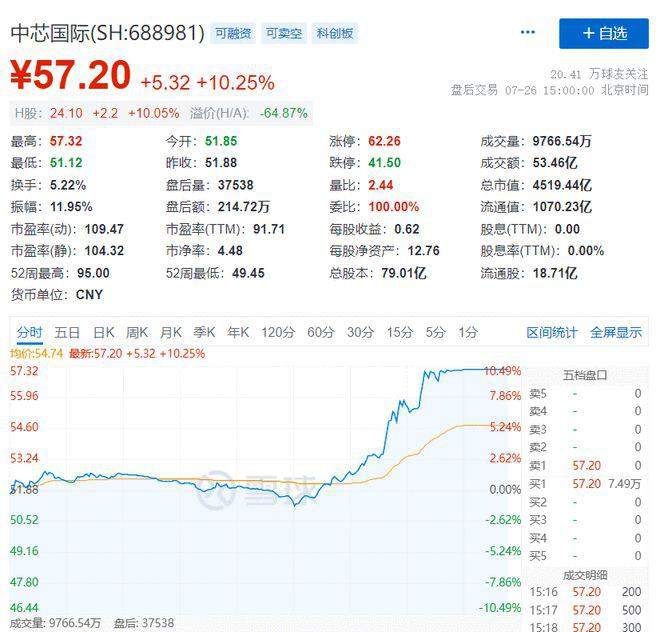This screenshot has height=632, width=660.
Task: Click the 涨停 value 62.26
Action: click(x=384, y=141)
